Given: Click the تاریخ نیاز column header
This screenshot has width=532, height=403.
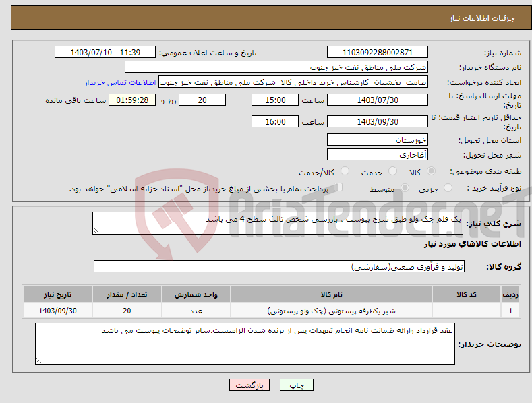Looking at the screenshot, I should [x=57, y=294].
